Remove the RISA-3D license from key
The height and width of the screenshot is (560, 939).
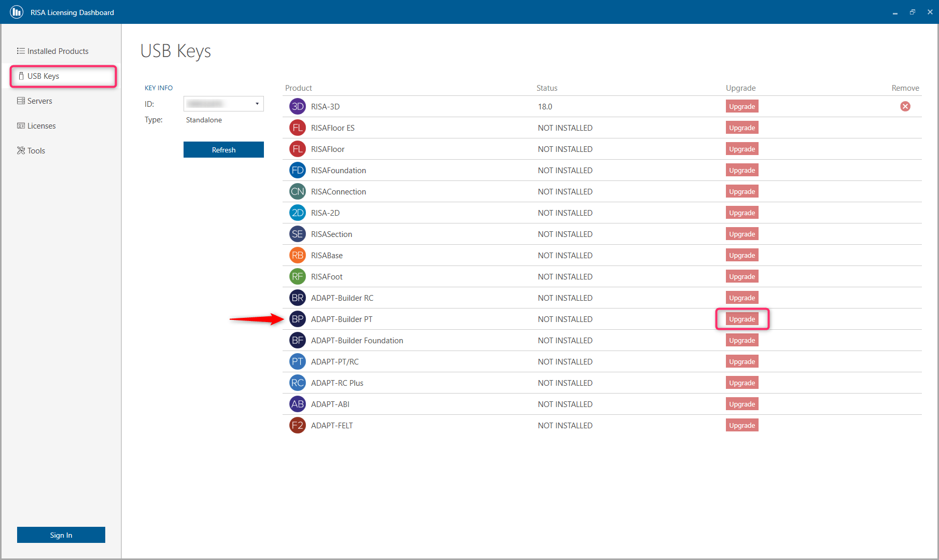[905, 106]
